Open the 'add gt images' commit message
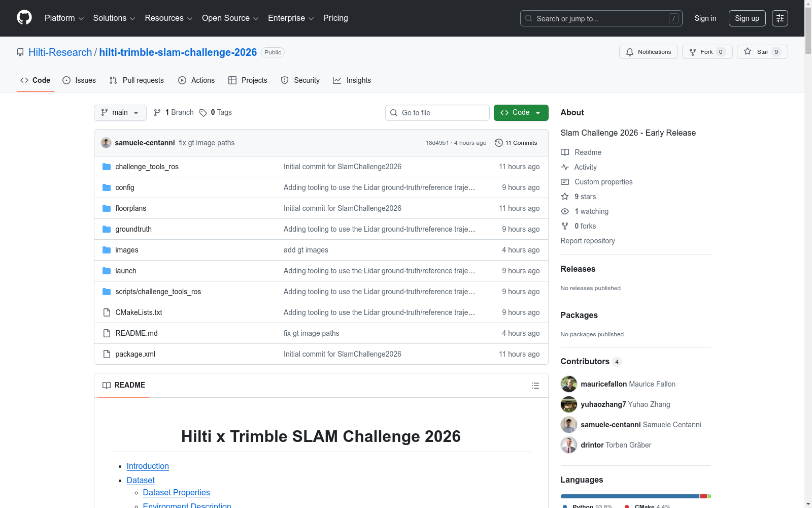 [306, 250]
